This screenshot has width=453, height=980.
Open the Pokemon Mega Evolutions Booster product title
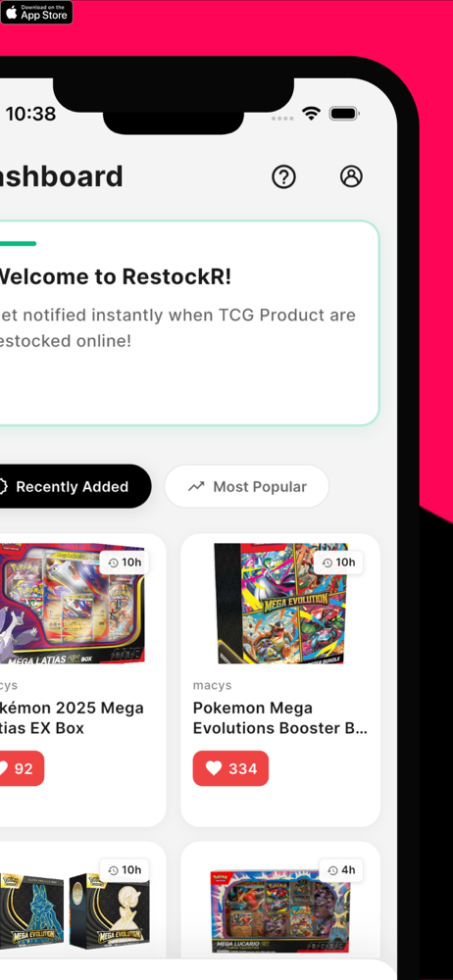tap(280, 718)
